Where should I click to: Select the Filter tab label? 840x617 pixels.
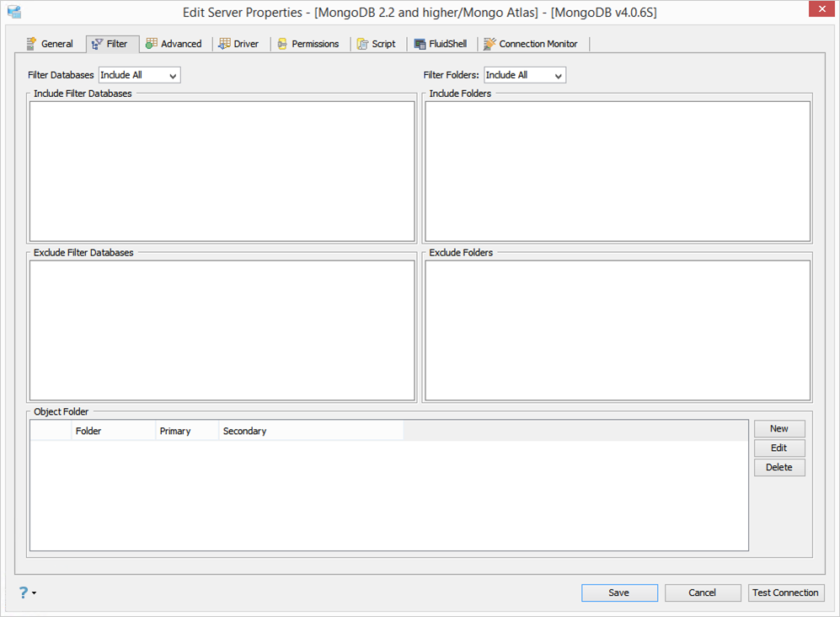tap(117, 44)
